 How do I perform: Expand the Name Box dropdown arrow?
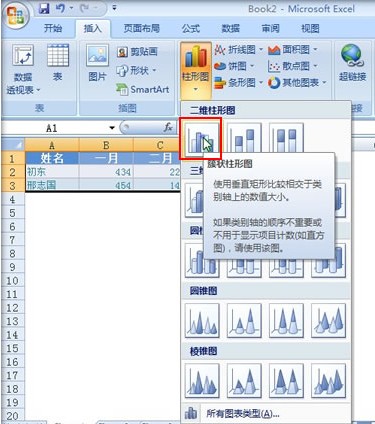pyautogui.click(x=112, y=128)
